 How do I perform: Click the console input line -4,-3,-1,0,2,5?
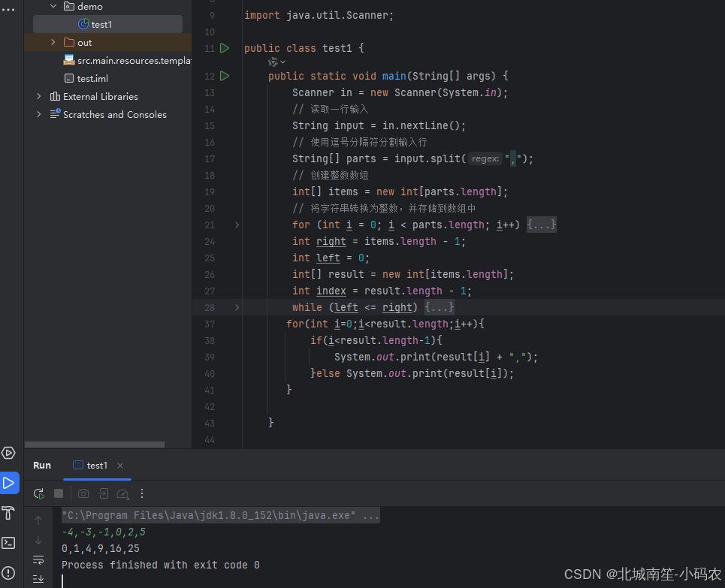[104, 532]
